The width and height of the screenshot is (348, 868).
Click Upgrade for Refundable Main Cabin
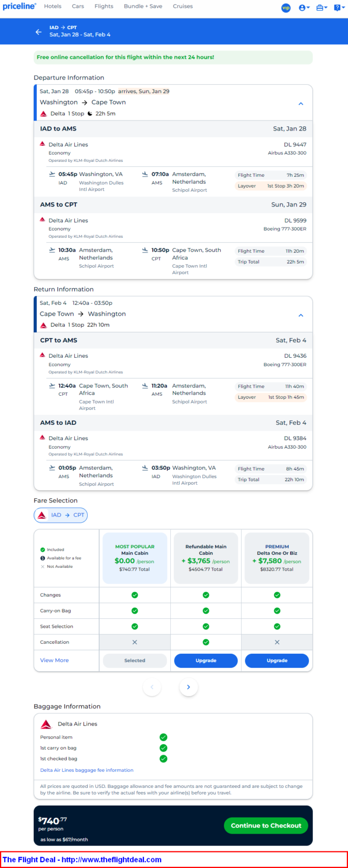pyautogui.click(x=206, y=660)
